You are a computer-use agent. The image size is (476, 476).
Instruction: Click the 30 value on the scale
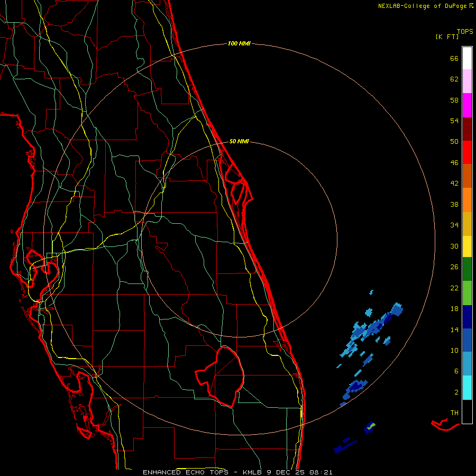pyautogui.click(x=454, y=246)
